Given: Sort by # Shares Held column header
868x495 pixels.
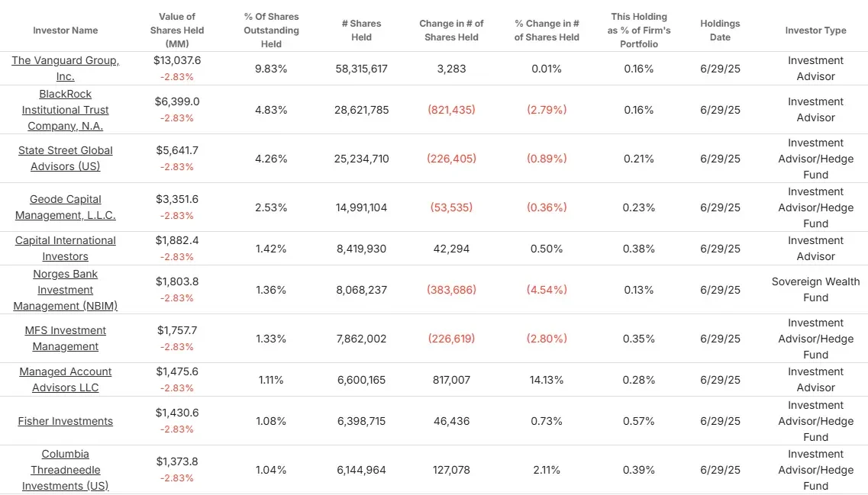Looking at the screenshot, I should click(x=362, y=31).
